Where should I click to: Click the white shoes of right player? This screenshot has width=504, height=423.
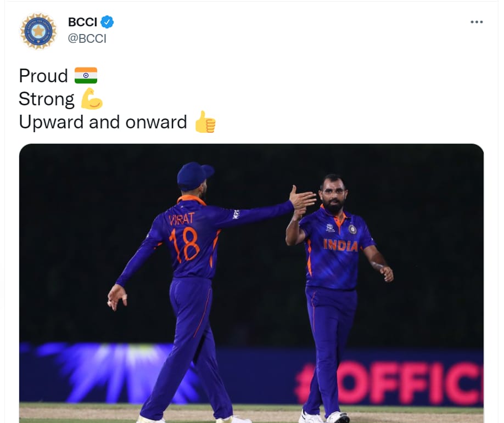click(324, 417)
